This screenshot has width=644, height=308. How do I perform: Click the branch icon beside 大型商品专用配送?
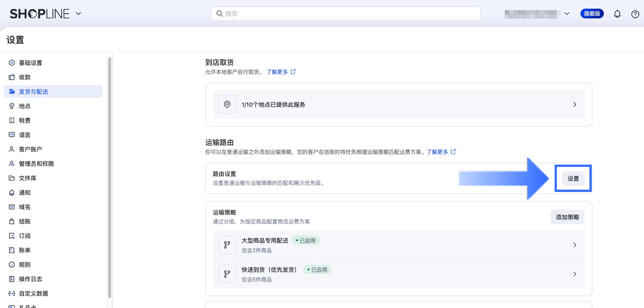click(227, 245)
